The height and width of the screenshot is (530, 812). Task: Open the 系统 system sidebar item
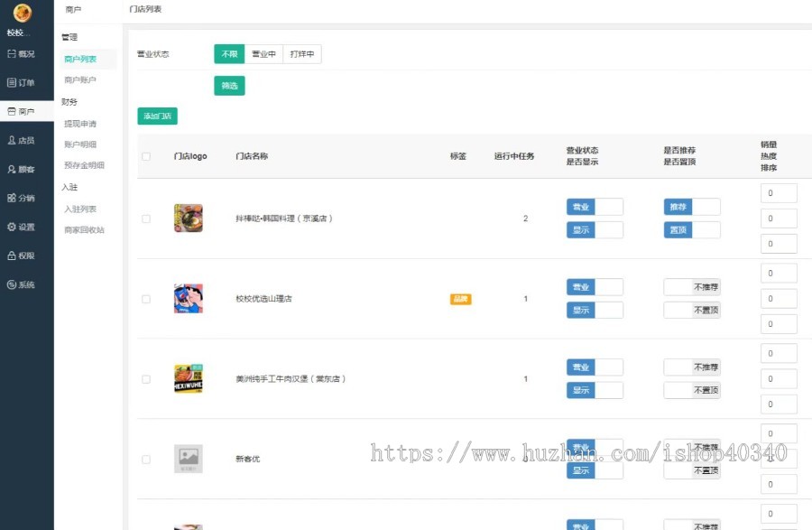(22, 284)
